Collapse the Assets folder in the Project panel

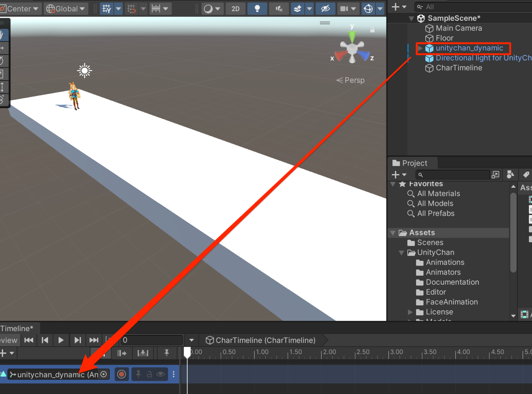coord(393,232)
